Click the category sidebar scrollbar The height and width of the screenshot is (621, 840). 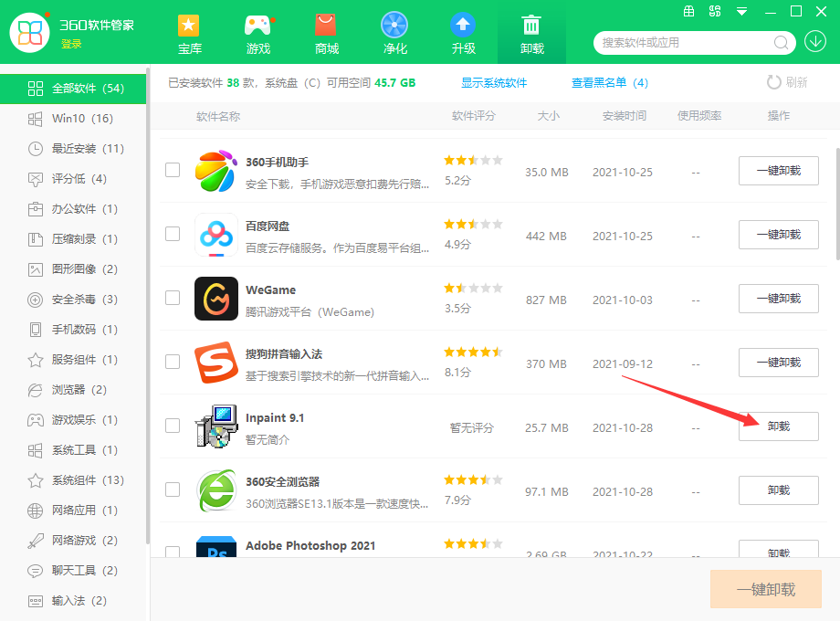coord(147,305)
